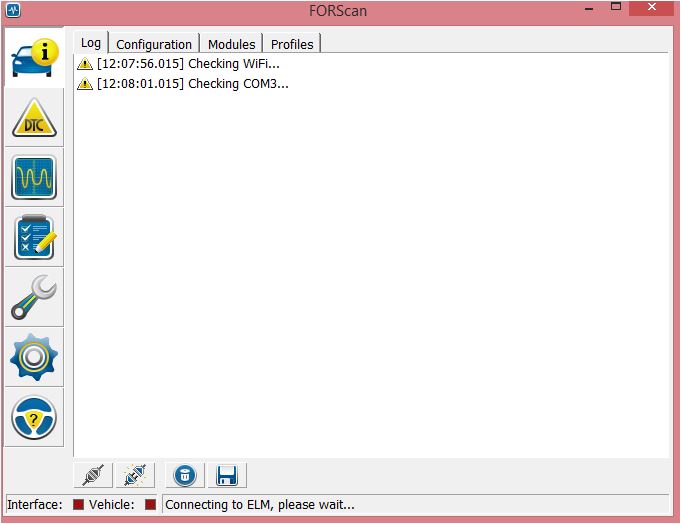Open the oscilloscope live data section

(34, 178)
